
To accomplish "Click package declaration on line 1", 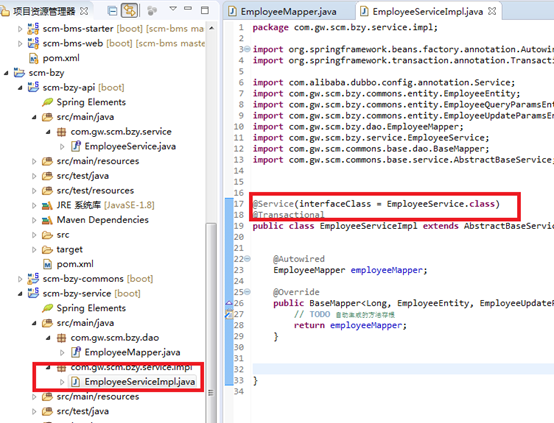I will [x=345, y=27].
